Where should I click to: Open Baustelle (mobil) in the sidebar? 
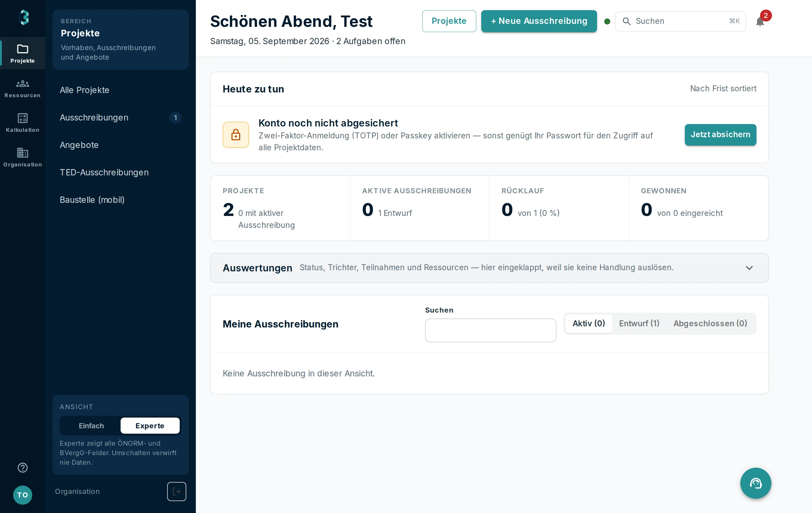(x=120, y=200)
